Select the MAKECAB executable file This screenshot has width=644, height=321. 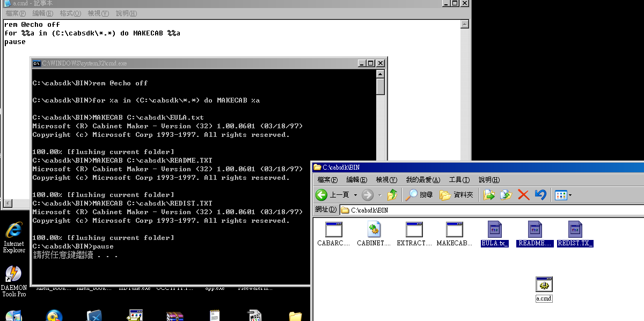pos(454,230)
